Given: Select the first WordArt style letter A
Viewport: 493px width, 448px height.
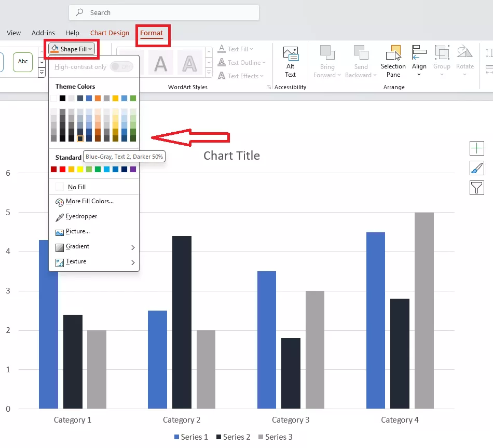Looking at the screenshot, I should click(x=161, y=64).
